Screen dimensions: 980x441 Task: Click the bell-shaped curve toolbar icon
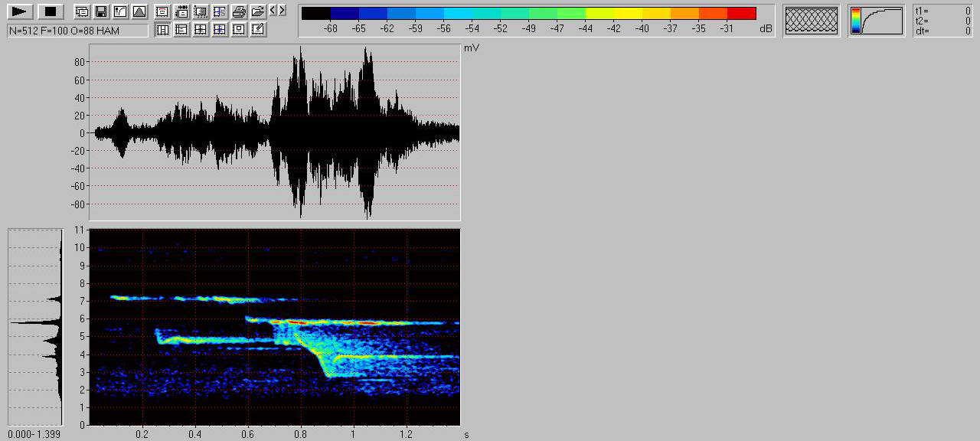tap(139, 11)
